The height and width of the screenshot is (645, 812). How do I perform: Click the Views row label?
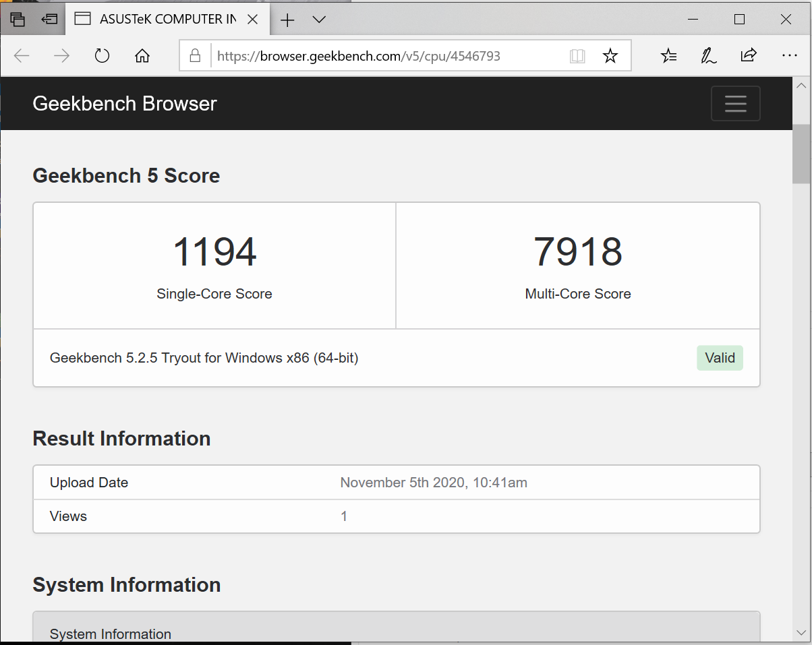(x=68, y=516)
